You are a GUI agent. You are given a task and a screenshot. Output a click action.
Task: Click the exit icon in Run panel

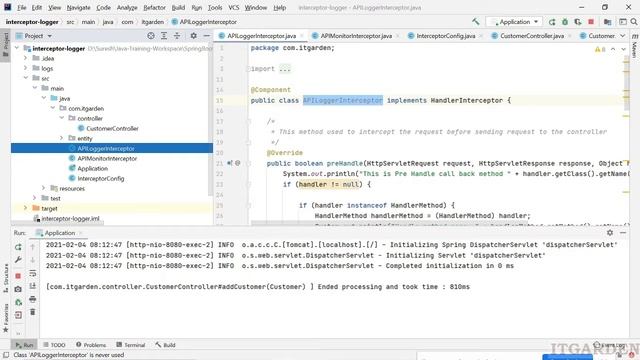click(18, 315)
